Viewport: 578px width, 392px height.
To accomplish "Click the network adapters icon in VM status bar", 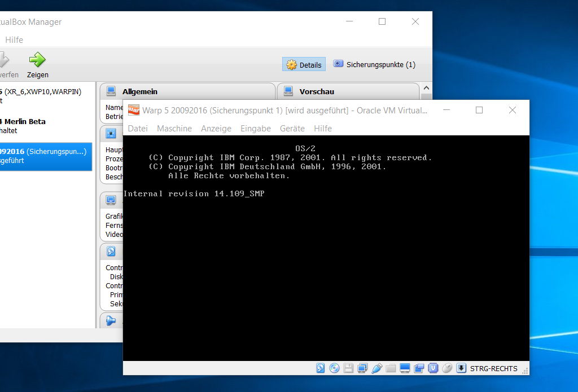I will coord(362,368).
